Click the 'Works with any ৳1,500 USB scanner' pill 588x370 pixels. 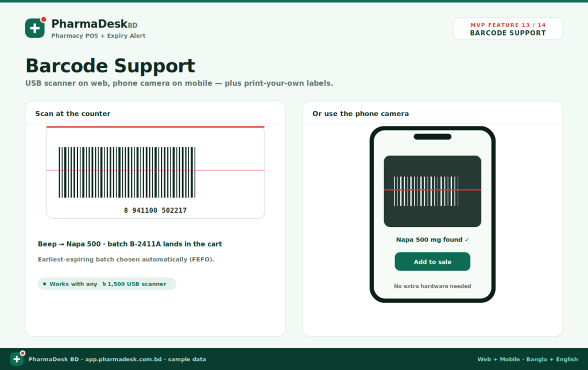tap(107, 284)
